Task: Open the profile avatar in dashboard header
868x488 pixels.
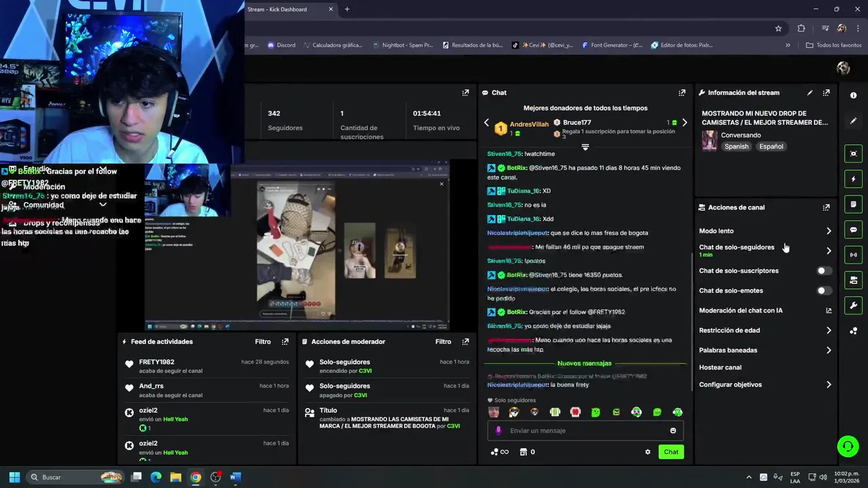Action: (x=844, y=68)
